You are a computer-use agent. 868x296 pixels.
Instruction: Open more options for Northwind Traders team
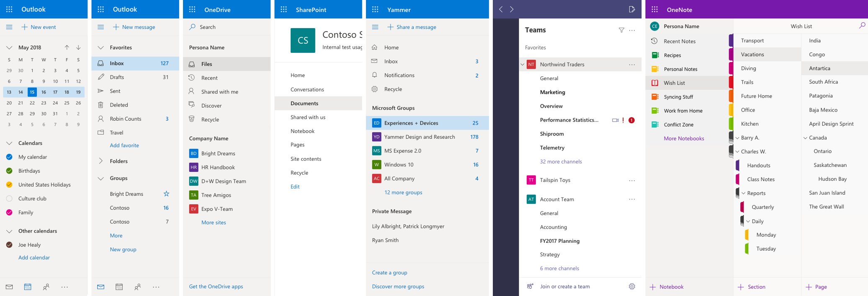coord(632,65)
